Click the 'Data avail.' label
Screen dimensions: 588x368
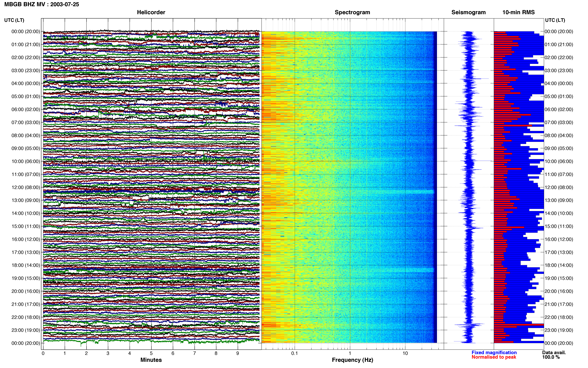554,352
